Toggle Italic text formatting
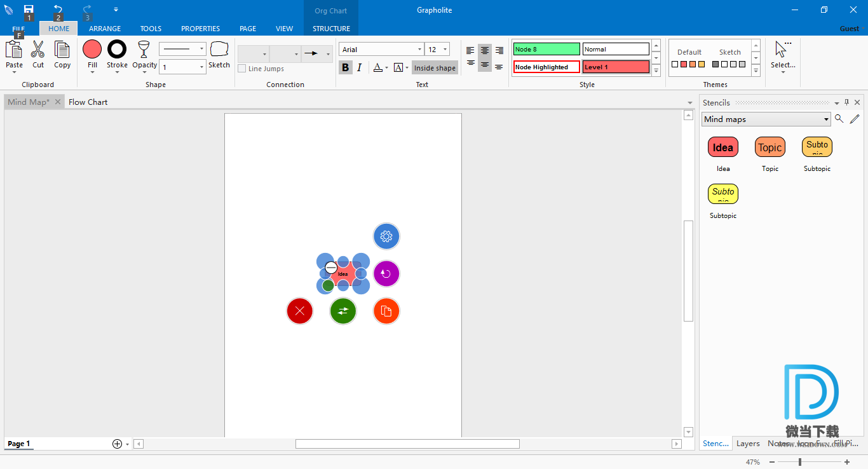Viewport: 868px width, 469px height. click(x=359, y=67)
